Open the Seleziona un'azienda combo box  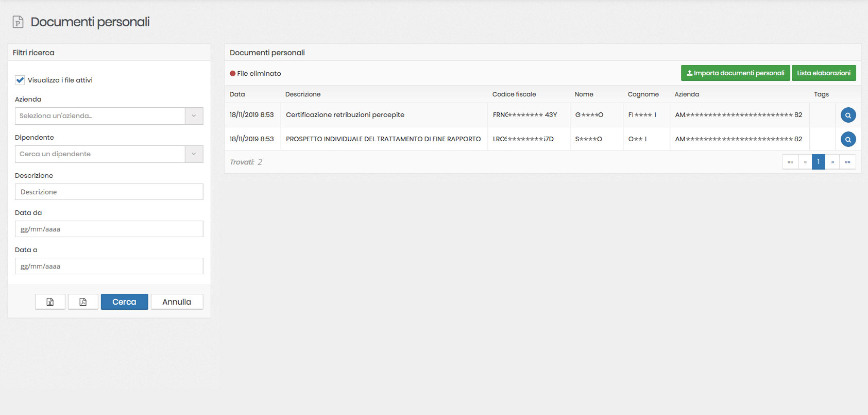tap(100, 116)
